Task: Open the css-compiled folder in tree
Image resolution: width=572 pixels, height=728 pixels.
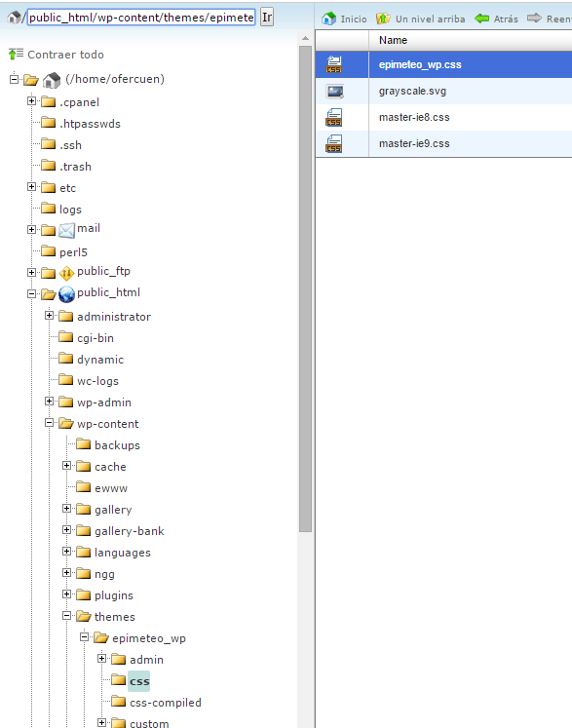Action: click(166, 703)
